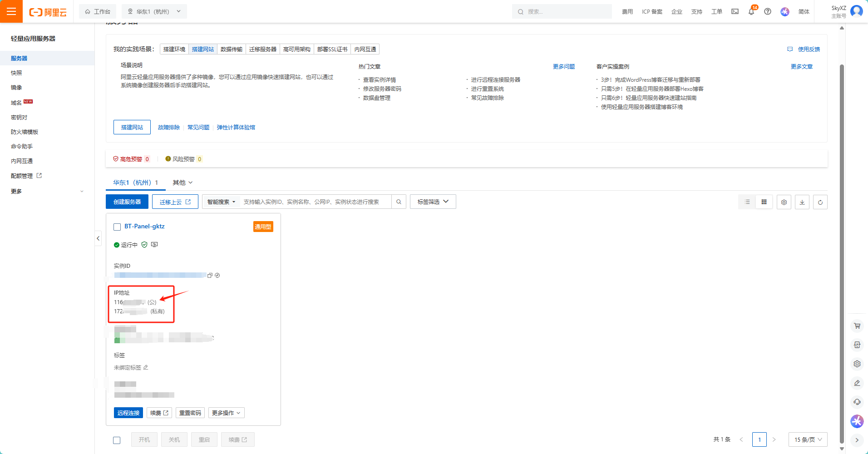
Task: Click the instance search input field
Action: 316,202
